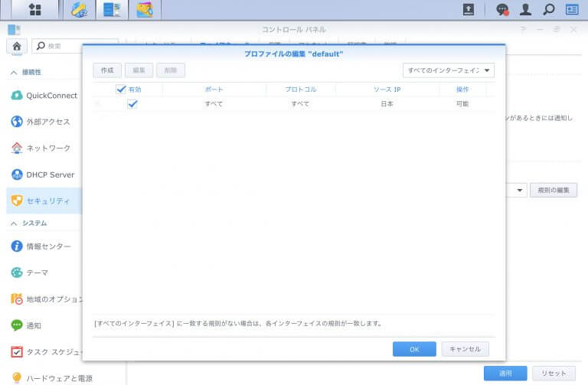Select the 可能 action cell
This screenshot has height=385, width=588.
point(462,104)
